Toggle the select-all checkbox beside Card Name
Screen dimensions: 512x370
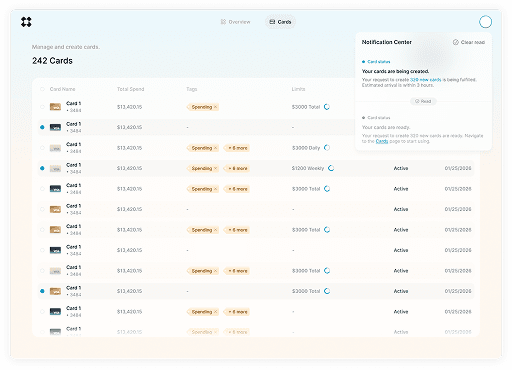[x=42, y=89]
